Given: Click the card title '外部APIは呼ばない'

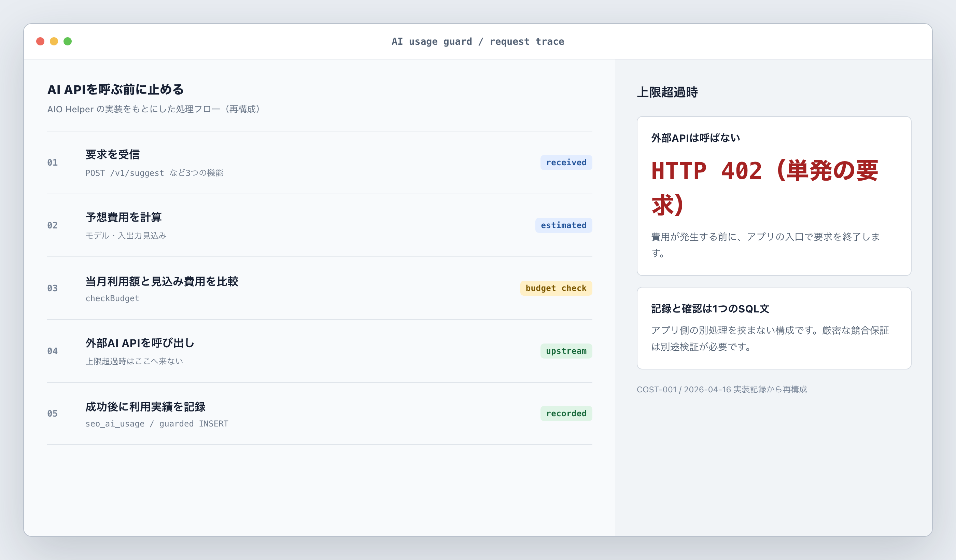Looking at the screenshot, I should pyautogui.click(x=695, y=138).
